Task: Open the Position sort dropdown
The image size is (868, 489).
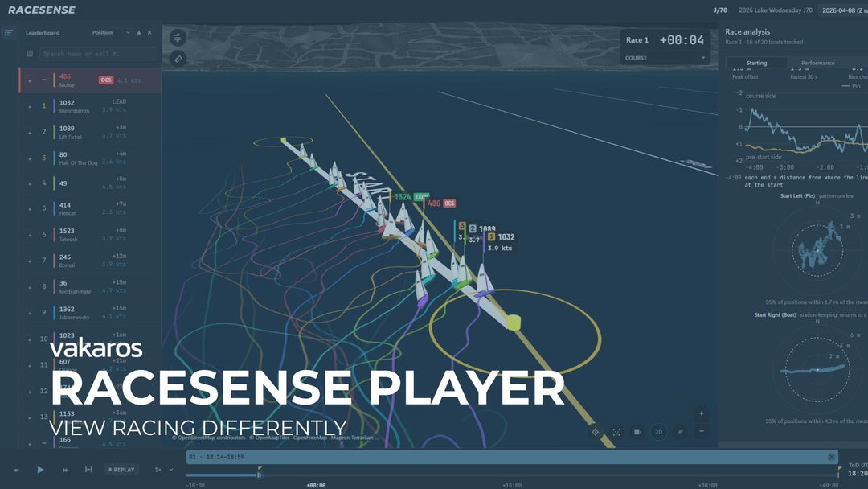Action: pyautogui.click(x=111, y=33)
